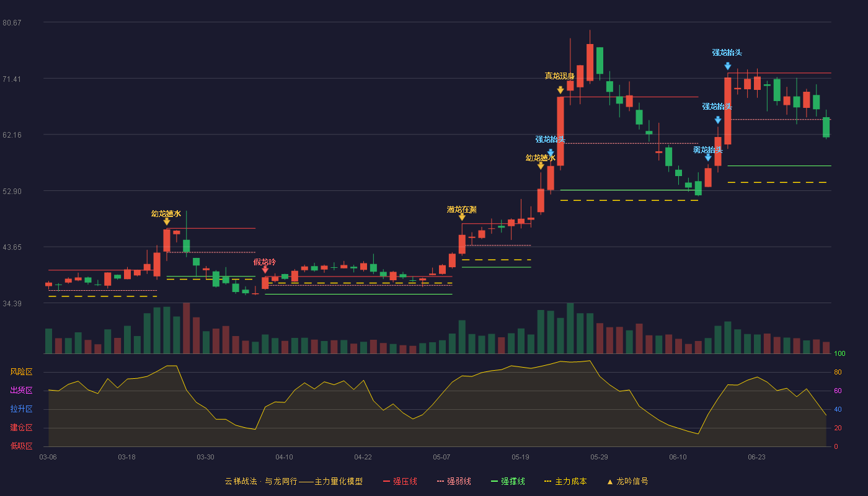Click the 05-19 date axis label
868x496 pixels.
pyautogui.click(x=520, y=457)
